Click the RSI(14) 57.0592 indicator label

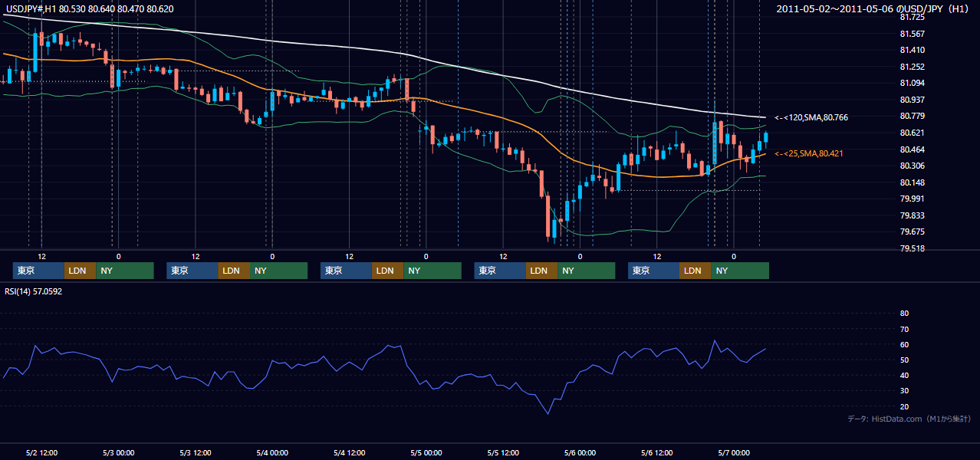tap(33, 291)
